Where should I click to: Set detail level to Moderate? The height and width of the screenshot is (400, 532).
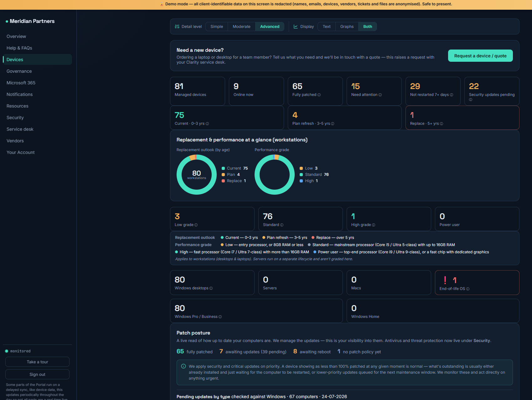pyautogui.click(x=241, y=27)
